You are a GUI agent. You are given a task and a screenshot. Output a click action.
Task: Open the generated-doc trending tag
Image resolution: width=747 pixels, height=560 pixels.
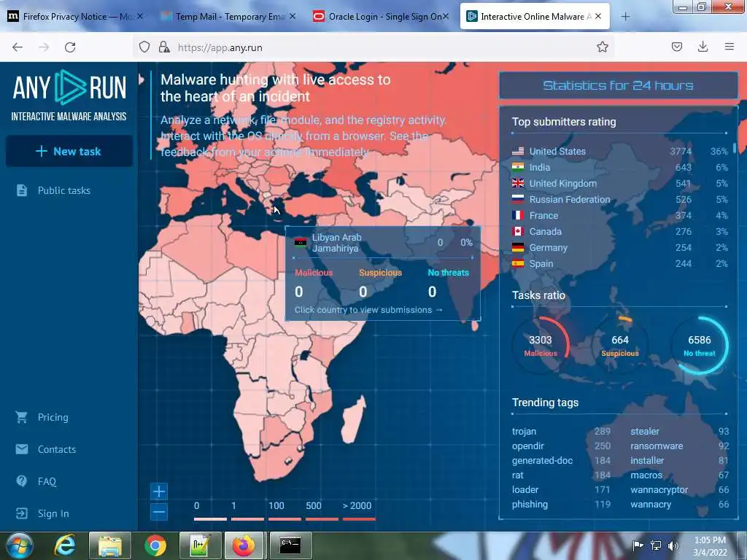pos(542,461)
